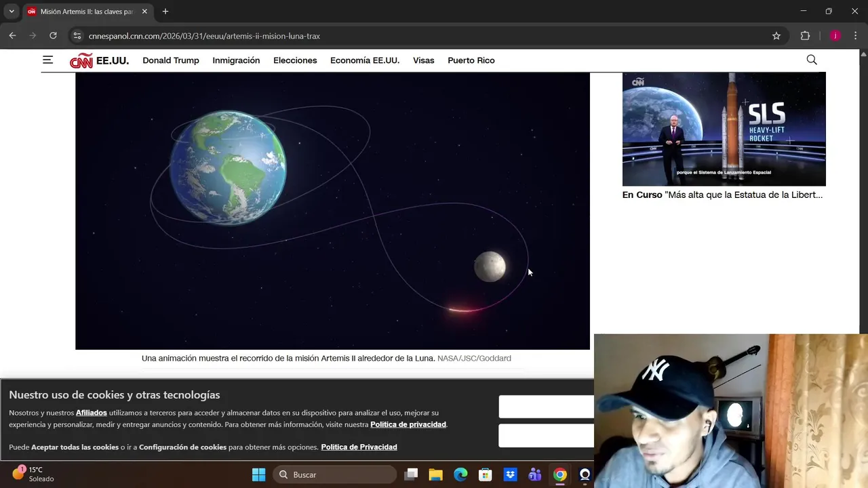Open Microsoft Teams from the taskbar
This screenshot has width=868, height=488.
535,474
